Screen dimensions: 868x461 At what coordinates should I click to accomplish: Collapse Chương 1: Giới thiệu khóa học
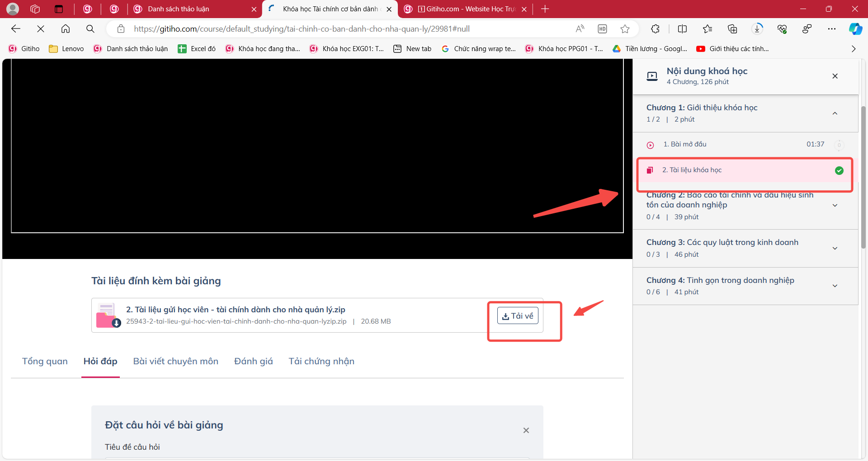tap(835, 113)
